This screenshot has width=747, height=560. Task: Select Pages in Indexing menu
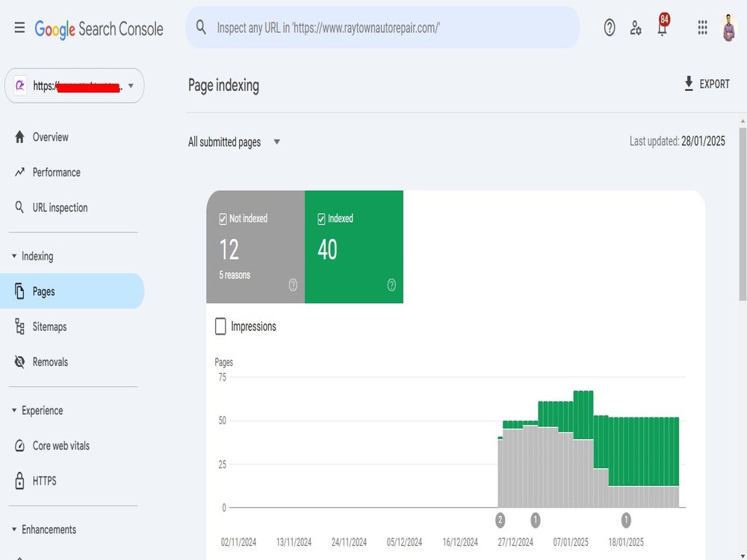pyautogui.click(x=72, y=291)
